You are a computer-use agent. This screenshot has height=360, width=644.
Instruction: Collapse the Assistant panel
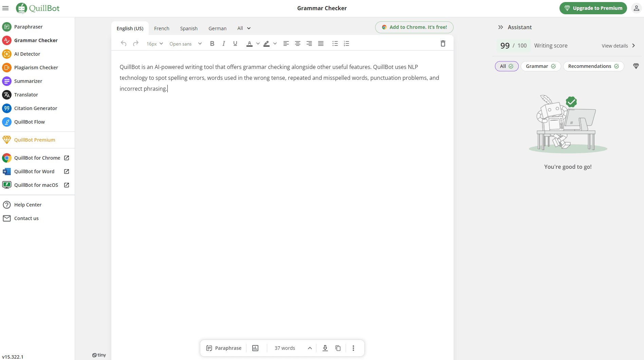pos(500,27)
